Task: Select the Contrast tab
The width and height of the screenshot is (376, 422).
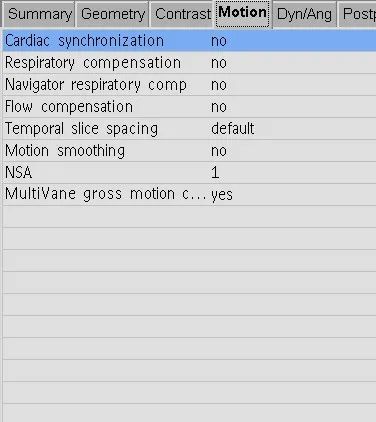Action: (183, 14)
